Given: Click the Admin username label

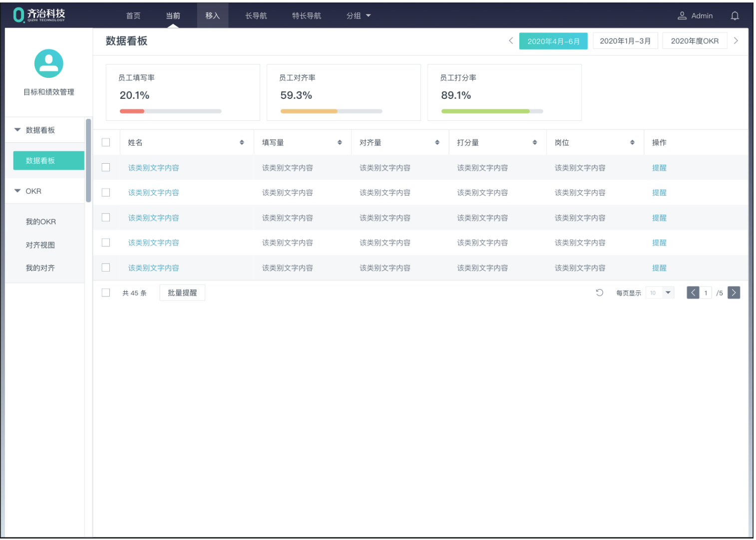Looking at the screenshot, I should click(x=702, y=16).
